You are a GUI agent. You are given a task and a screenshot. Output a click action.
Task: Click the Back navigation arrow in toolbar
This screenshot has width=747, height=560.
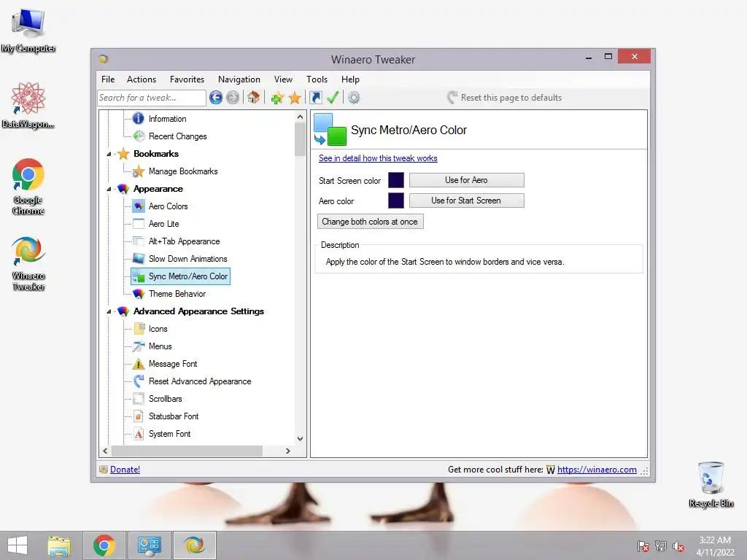[216, 98]
